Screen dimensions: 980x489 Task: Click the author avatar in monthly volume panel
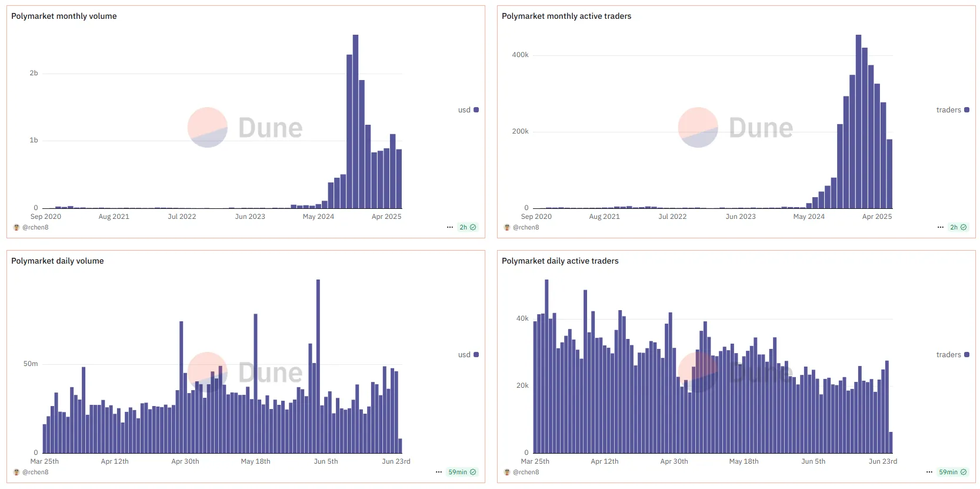[x=16, y=227]
